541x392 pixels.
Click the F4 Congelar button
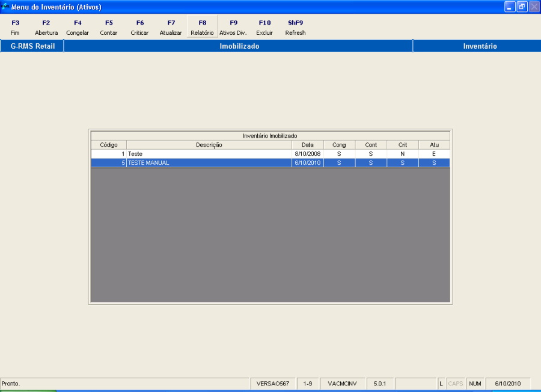[78, 27]
